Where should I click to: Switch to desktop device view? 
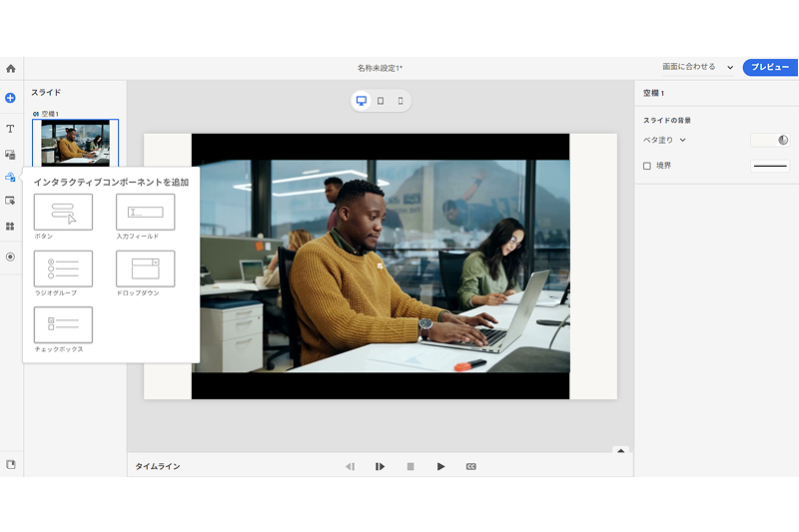(x=362, y=101)
